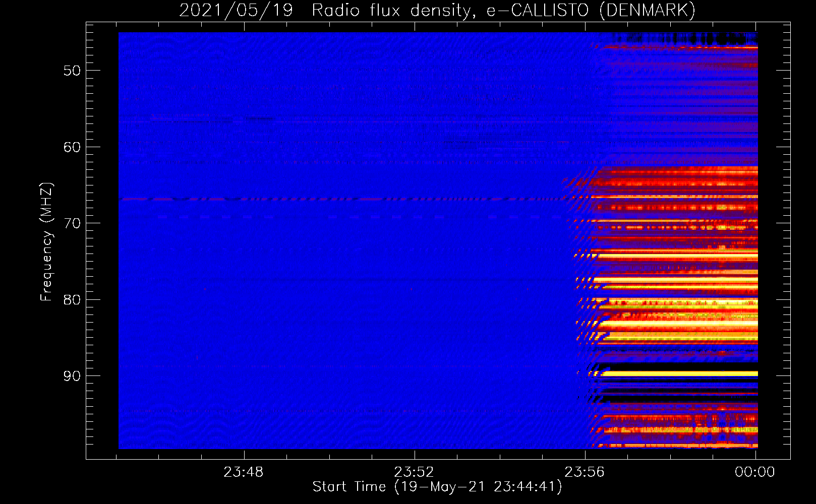Click the plot title "2021/05/19 Radio flux density, e-CALLISTO (DENMARK)"
The height and width of the screenshot is (504, 816).
(x=437, y=10)
